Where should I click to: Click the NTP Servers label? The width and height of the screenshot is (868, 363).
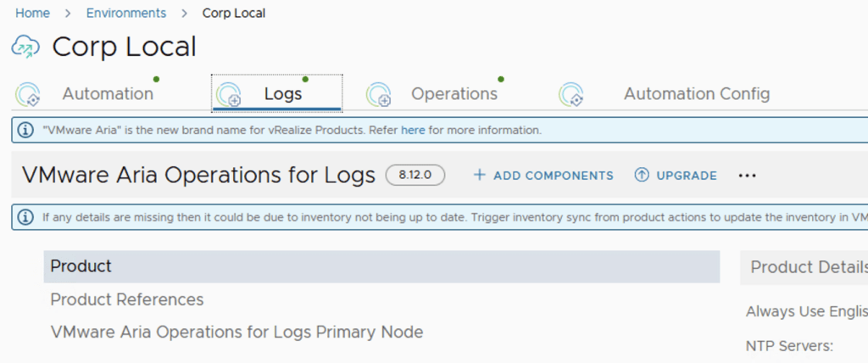[x=789, y=346]
